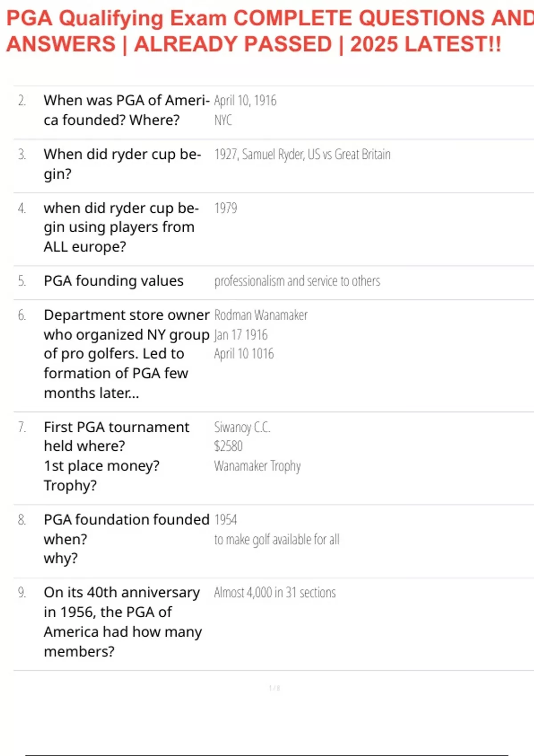Select the question "When did ryder cup begin?"
The image size is (534, 756).
[122, 164]
